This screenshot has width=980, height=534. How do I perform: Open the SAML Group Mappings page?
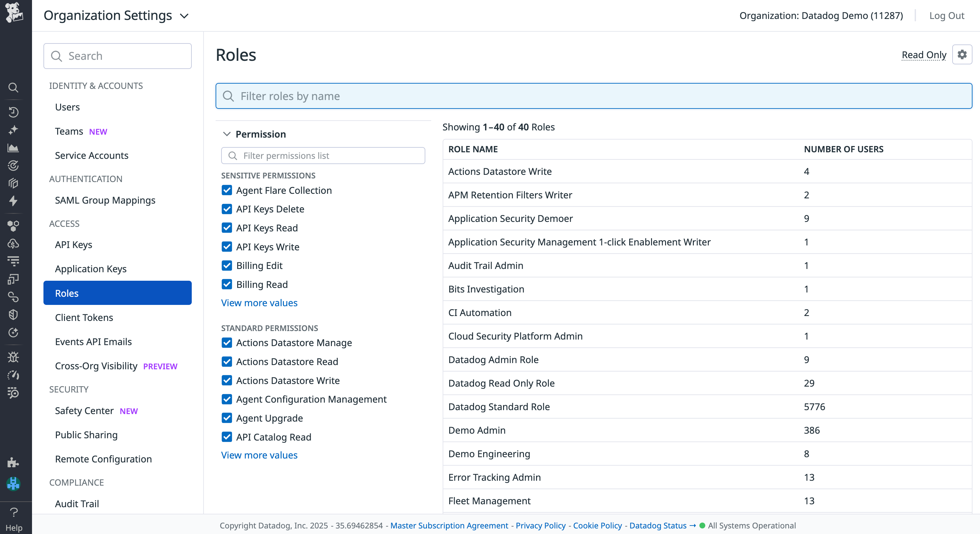click(x=105, y=200)
